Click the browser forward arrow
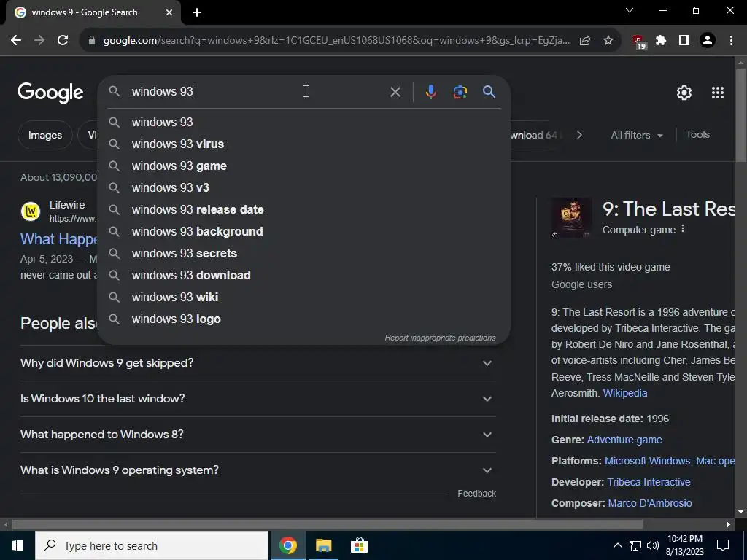This screenshot has height=560, width=747. [x=39, y=41]
